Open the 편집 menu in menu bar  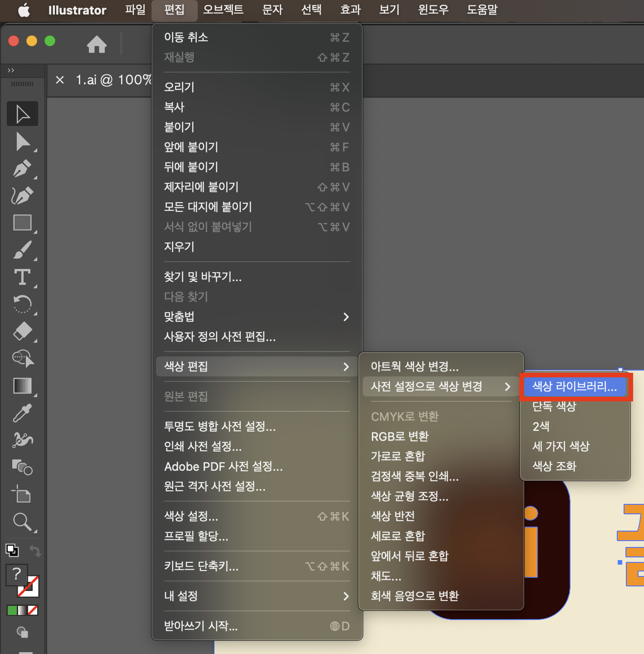175,10
